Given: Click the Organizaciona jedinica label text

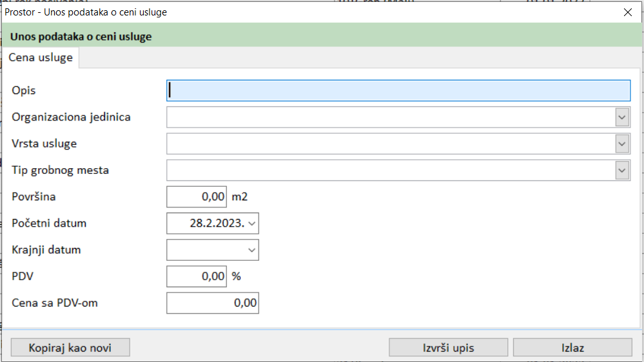Looking at the screenshot, I should click(71, 117).
